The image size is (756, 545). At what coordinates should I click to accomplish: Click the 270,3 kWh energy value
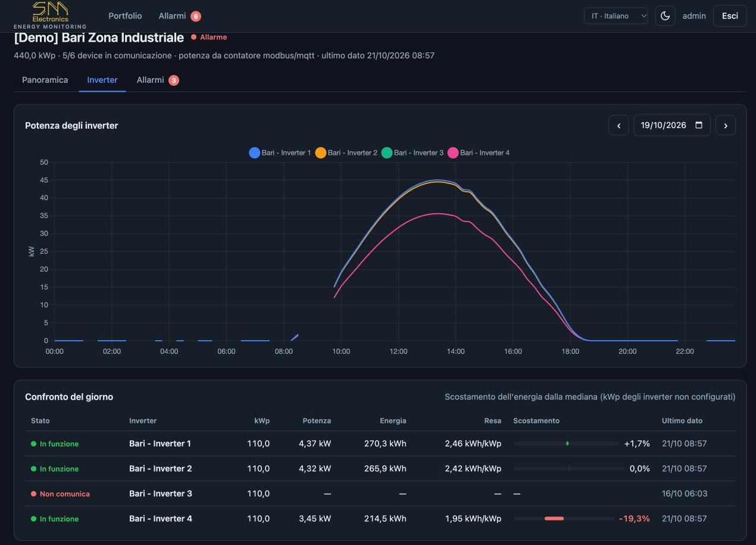(x=385, y=444)
